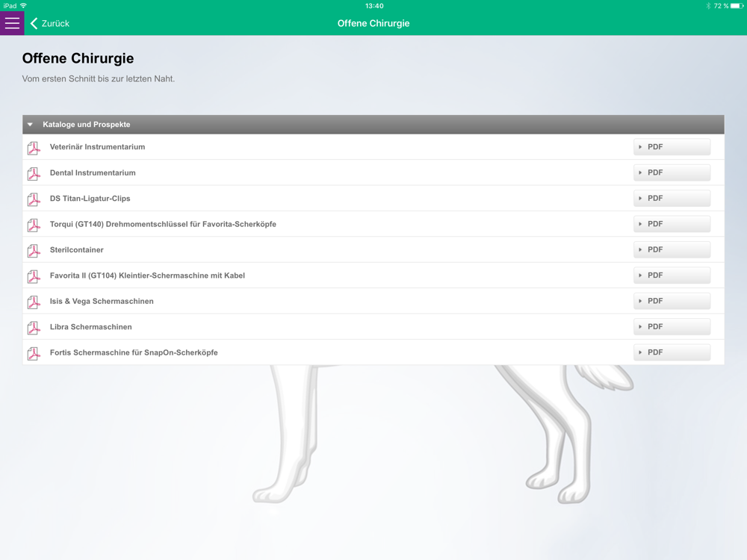Open the PDF button for Veterinär Instrumentarium
The height and width of the screenshot is (560, 747).
672,146
